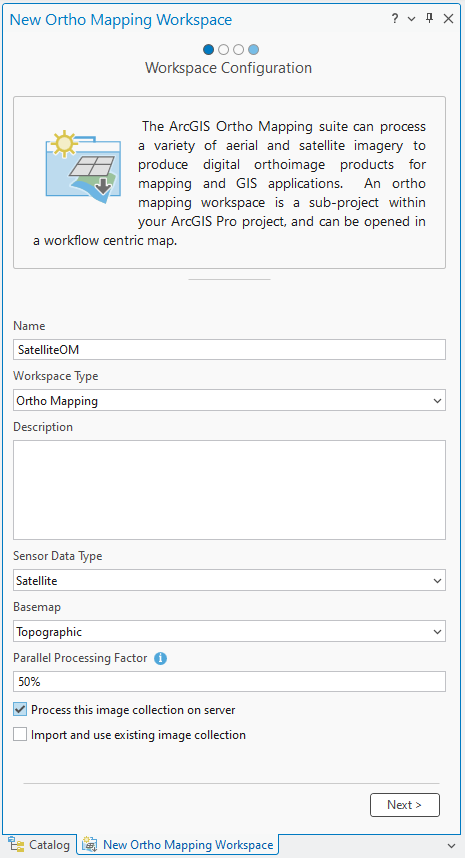
Task: Click inside the Description text area
Action: [229, 490]
